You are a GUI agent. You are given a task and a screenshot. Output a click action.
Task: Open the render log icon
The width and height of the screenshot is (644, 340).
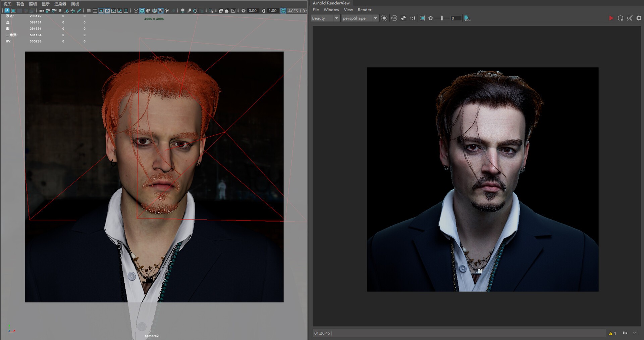(x=467, y=18)
